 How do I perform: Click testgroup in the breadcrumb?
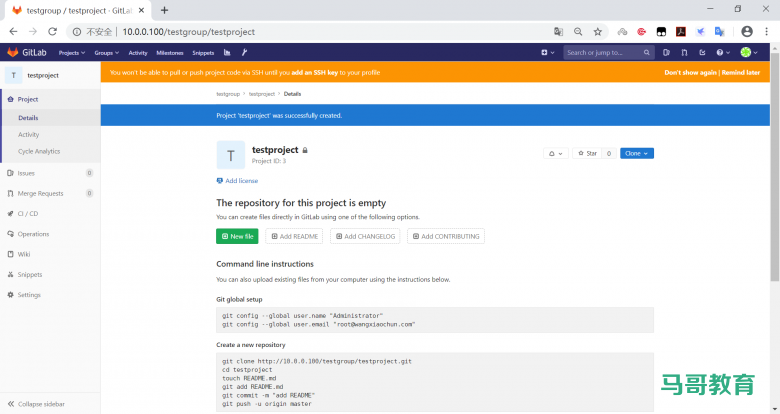click(x=228, y=94)
